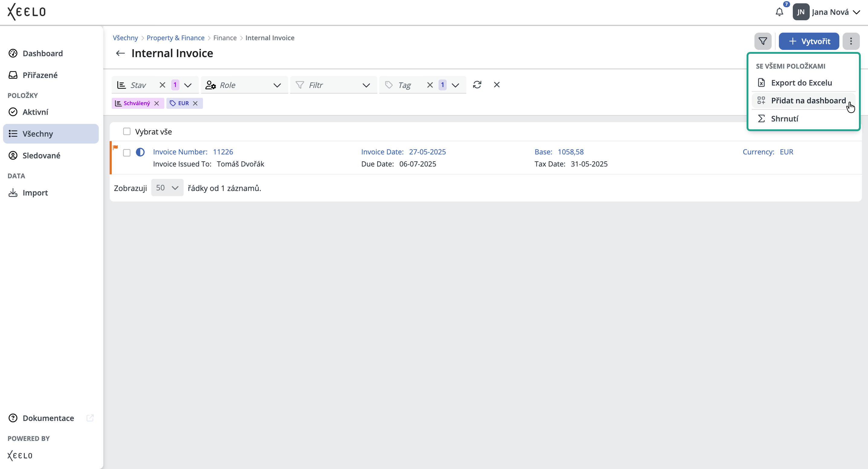Remove the EUR tag chip
This screenshot has width=868, height=469.
point(195,104)
